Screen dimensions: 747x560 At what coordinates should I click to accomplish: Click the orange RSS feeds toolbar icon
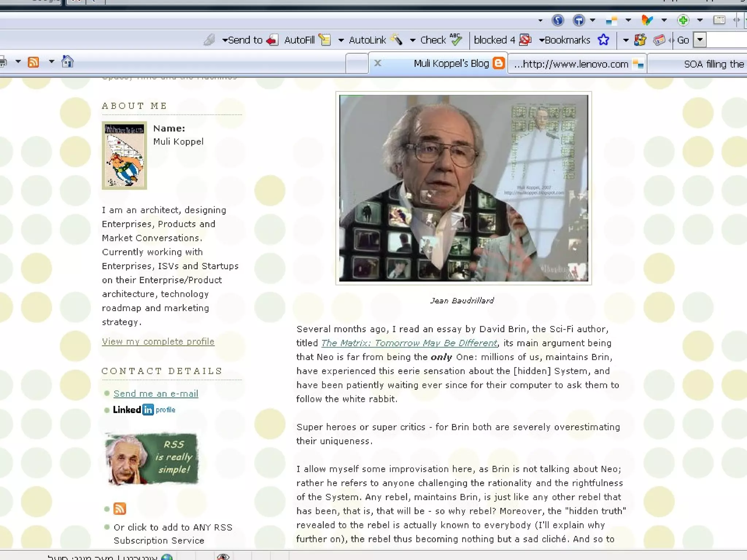coord(33,62)
